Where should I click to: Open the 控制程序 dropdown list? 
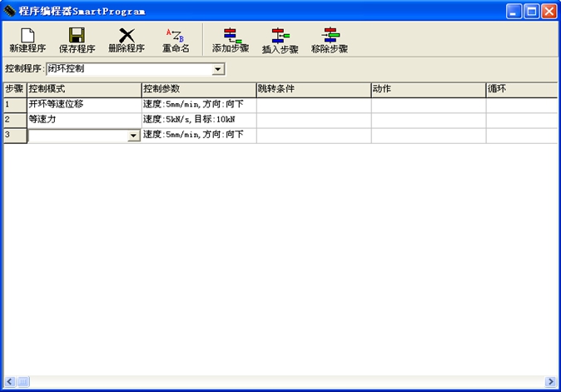pyautogui.click(x=218, y=69)
